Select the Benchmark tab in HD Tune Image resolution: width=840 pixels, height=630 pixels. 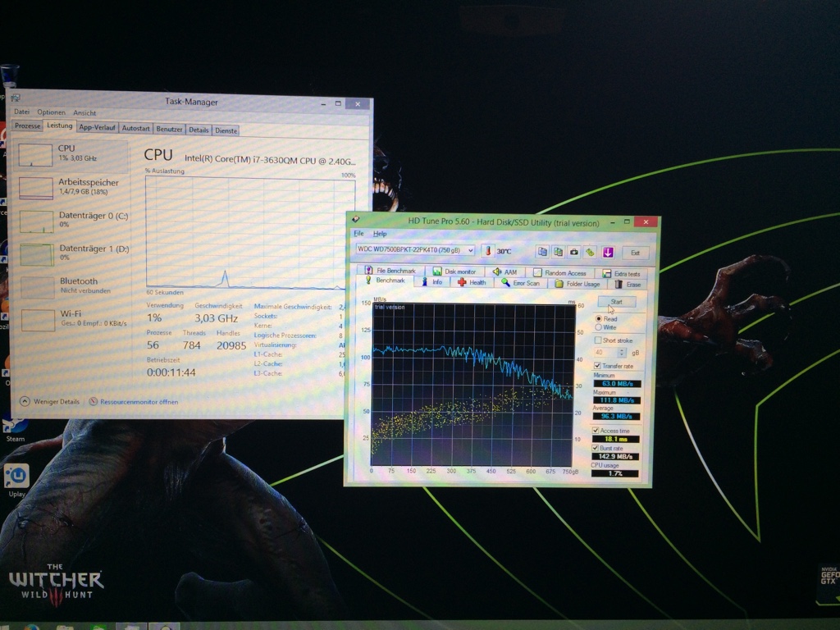tap(386, 281)
